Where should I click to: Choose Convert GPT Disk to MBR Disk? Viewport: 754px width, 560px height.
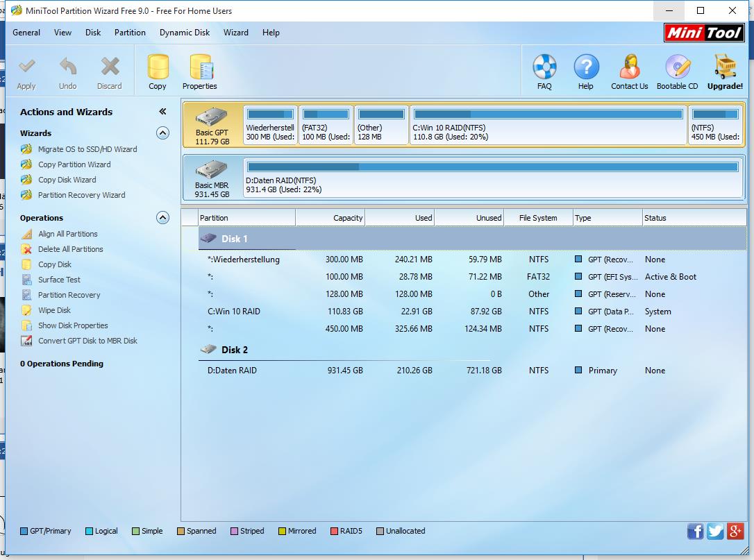point(88,341)
